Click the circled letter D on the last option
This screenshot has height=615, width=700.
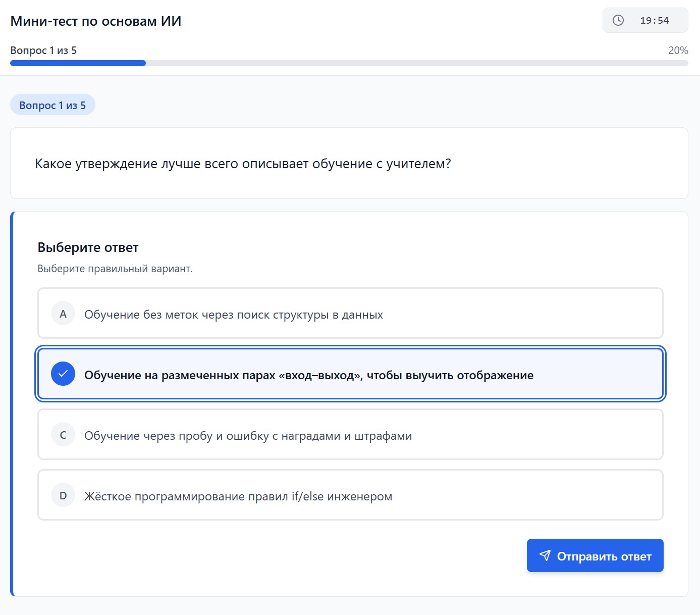[x=63, y=495]
